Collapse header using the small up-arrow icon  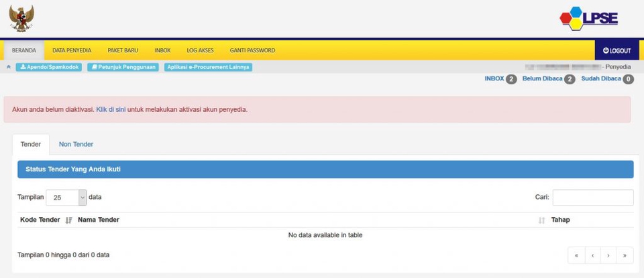pyautogui.click(x=9, y=67)
